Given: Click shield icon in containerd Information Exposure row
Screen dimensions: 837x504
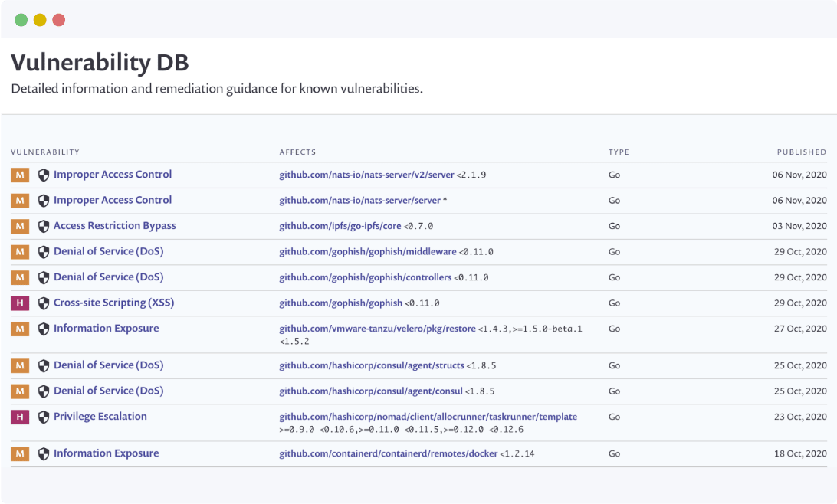Looking at the screenshot, I should [x=44, y=453].
